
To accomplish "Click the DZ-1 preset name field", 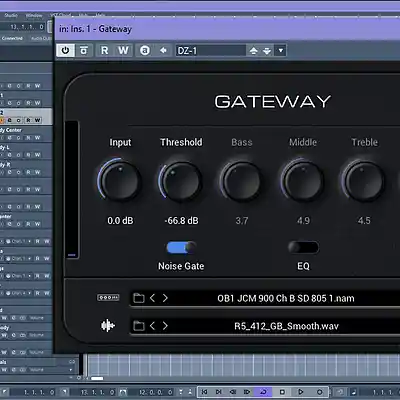I will click(x=211, y=51).
